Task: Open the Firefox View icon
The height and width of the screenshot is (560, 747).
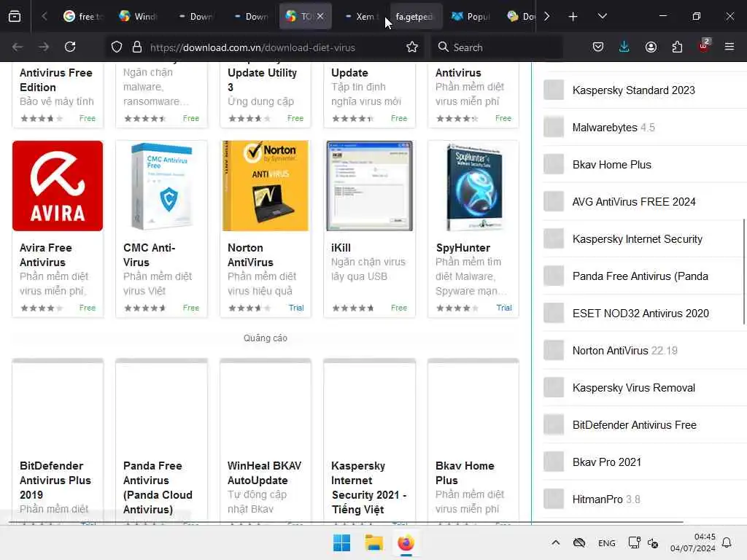Action: pyautogui.click(x=15, y=16)
